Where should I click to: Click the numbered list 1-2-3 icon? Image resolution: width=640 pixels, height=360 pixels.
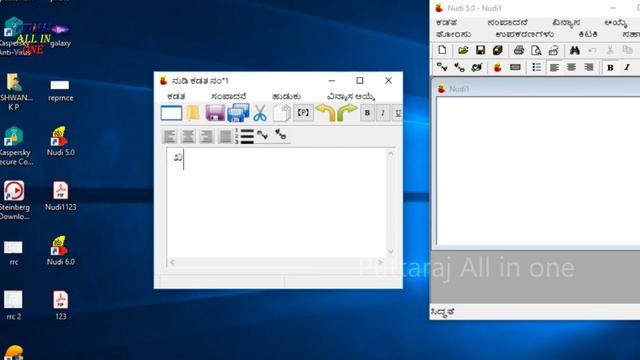pos(244,136)
